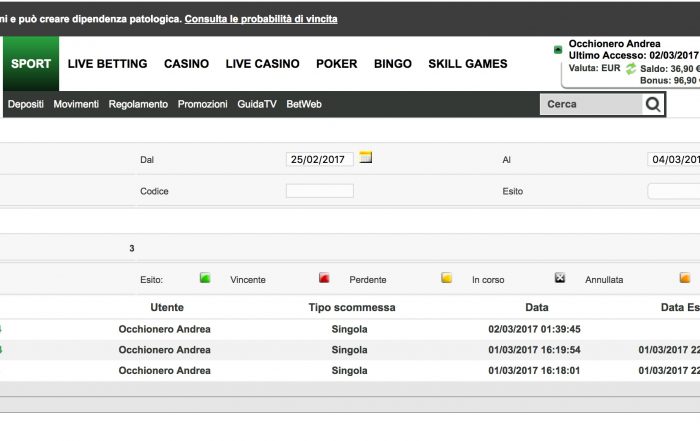Click Valuta: EUR text
This screenshot has height=441, width=700.
click(x=595, y=68)
